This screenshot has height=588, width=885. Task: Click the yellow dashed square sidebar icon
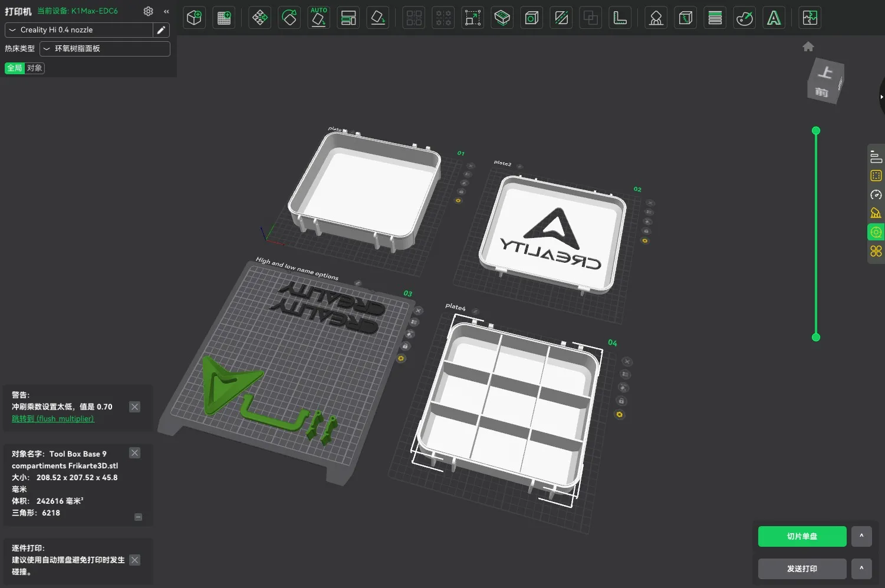pyautogui.click(x=876, y=176)
